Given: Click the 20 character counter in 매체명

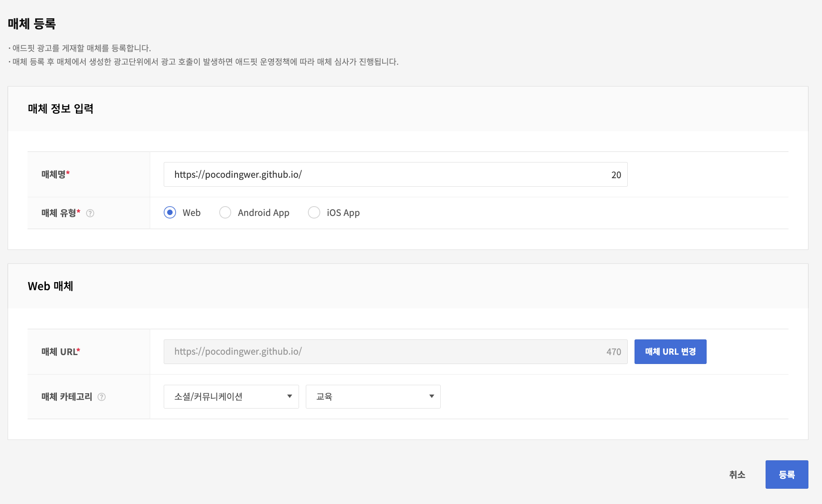Looking at the screenshot, I should click(x=616, y=175).
